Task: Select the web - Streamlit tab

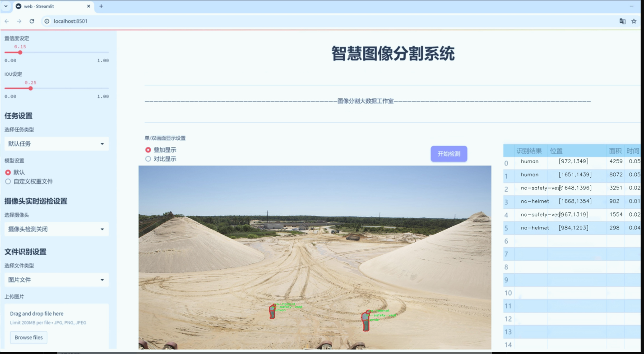Action: coord(52,6)
